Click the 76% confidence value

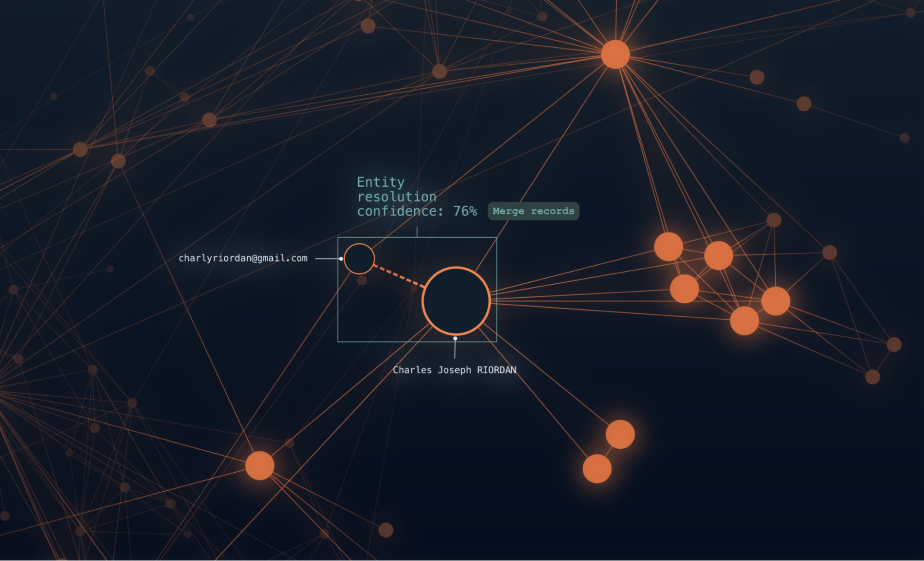pos(465,211)
